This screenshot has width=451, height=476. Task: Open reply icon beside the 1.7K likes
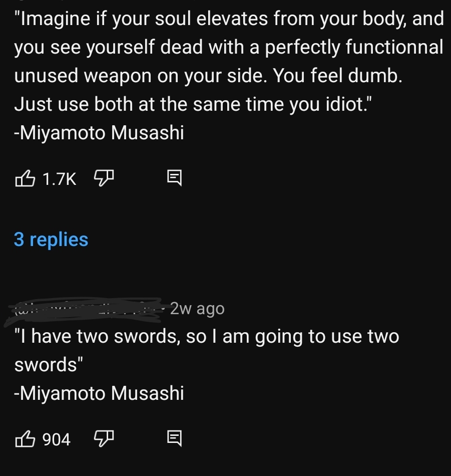coord(173,178)
